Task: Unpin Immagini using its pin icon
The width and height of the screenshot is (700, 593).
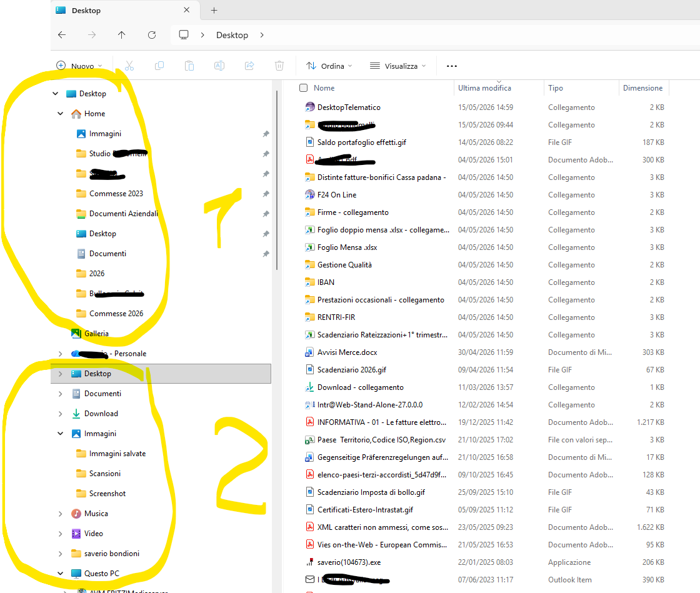Action: point(266,134)
